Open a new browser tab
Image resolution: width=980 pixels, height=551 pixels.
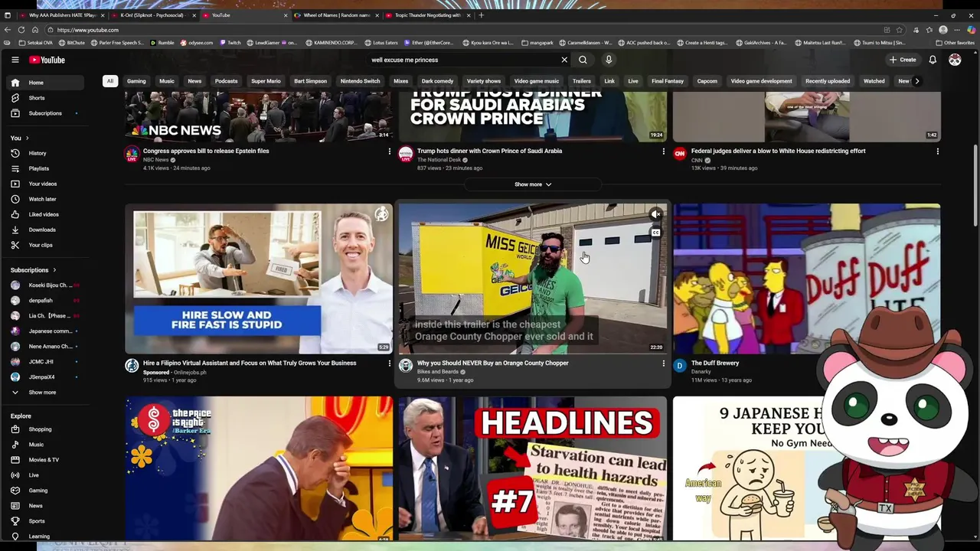coord(481,15)
